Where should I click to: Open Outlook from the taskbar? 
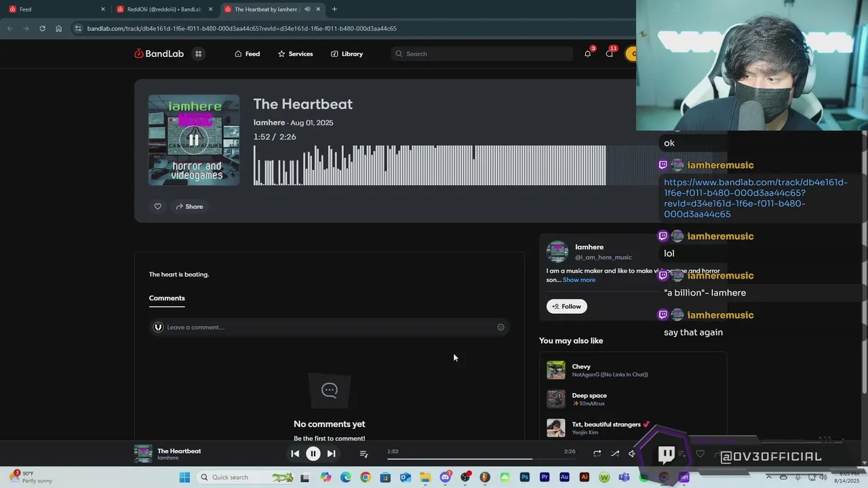[x=406, y=477]
